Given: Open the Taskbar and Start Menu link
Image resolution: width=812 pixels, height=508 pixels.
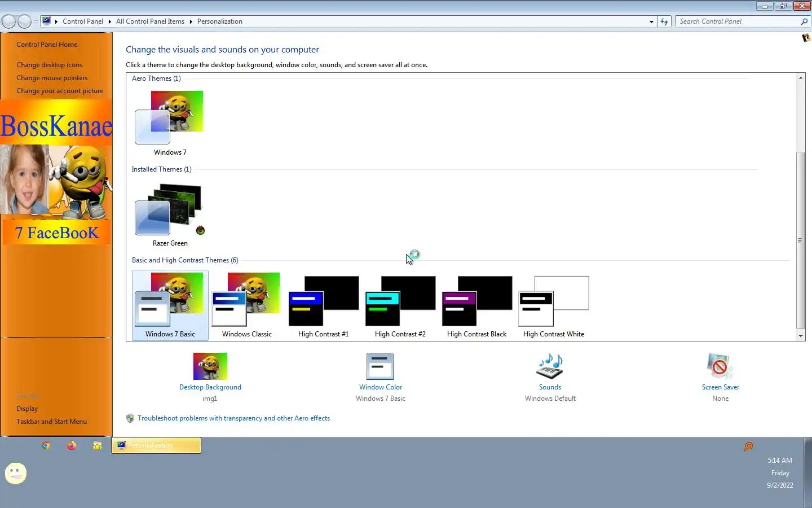Looking at the screenshot, I should click(x=51, y=422).
